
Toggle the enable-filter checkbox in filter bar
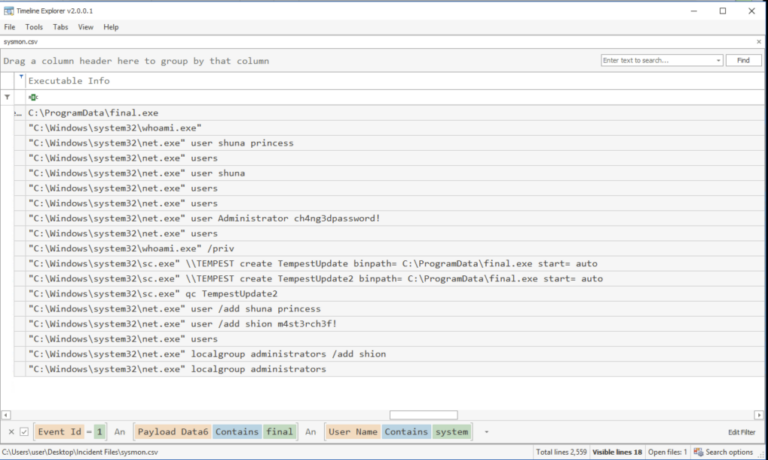(24, 432)
